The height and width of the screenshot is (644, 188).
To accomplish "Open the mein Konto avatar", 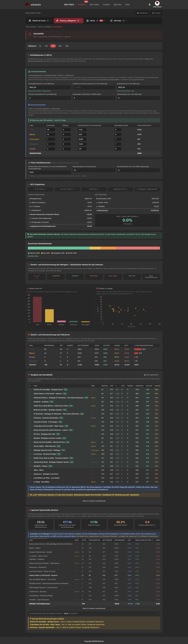I will tap(157, 3).
